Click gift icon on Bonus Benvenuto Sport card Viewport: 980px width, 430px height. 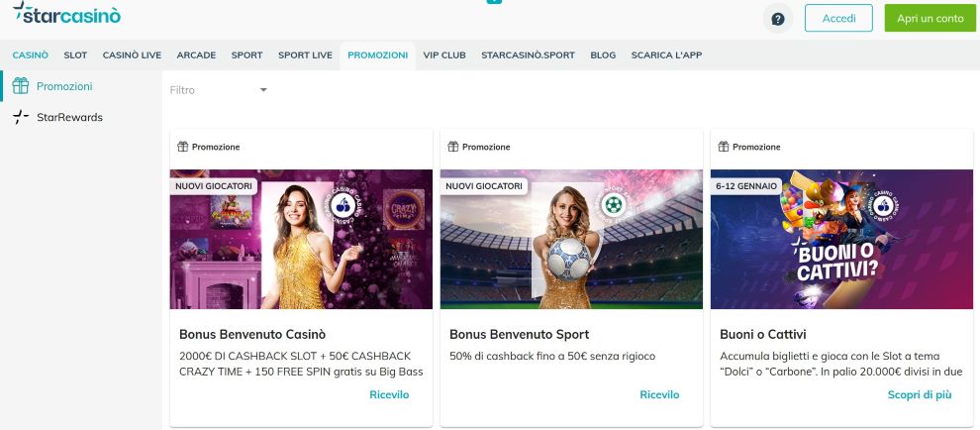[453, 147]
